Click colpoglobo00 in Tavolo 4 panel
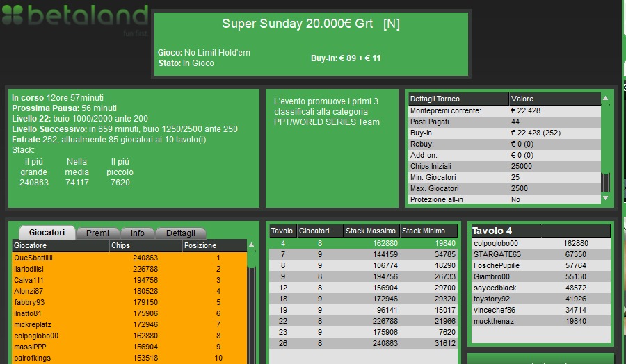 (541, 243)
